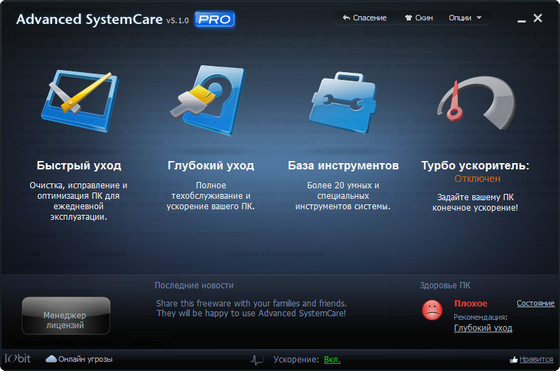Click the Здоровье ПК label
This screenshot has width=560, height=371.
point(445,285)
